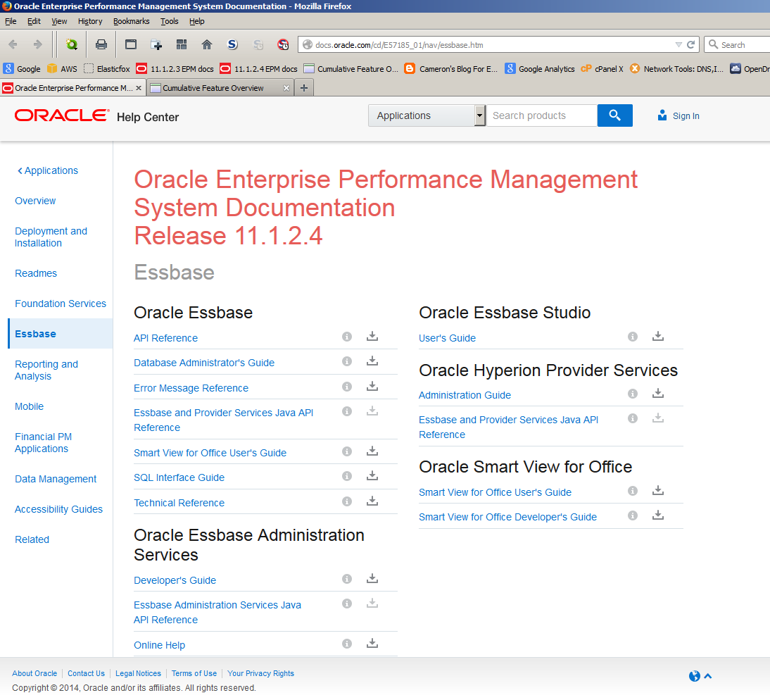Click the blue magnifier search button

coord(615,115)
